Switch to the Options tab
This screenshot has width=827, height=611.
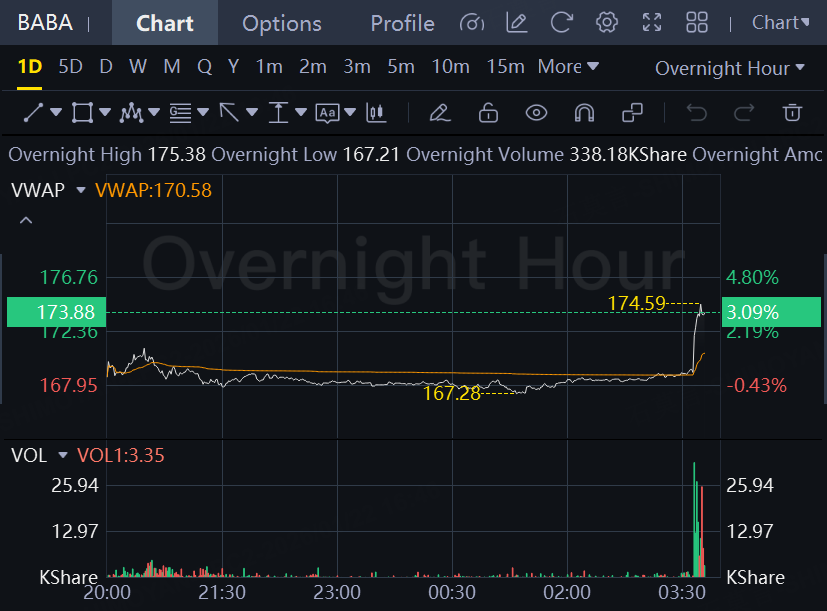pos(282,23)
